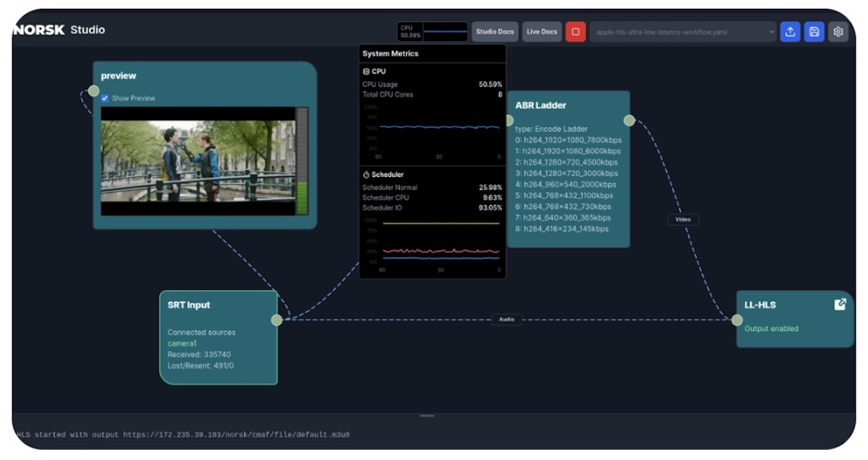Open Studio Docs
868x460 pixels.
click(495, 32)
